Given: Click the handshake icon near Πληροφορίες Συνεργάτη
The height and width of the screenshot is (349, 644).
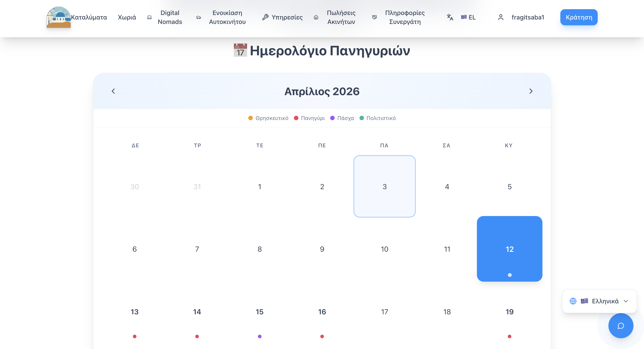Looking at the screenshot, I should pyautogui.click(x=374, y=17).
